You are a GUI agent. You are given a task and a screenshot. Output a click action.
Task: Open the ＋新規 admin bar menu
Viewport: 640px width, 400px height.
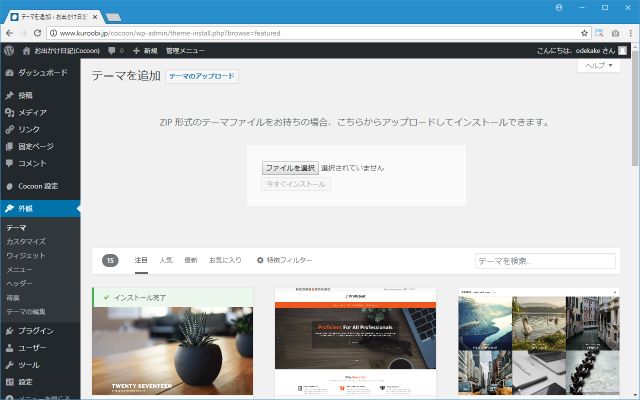[x=145, y=50]
